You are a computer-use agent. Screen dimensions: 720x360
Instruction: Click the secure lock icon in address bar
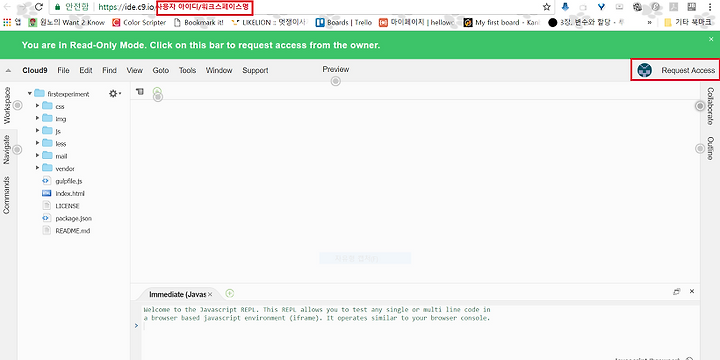[x=57, y=7]
